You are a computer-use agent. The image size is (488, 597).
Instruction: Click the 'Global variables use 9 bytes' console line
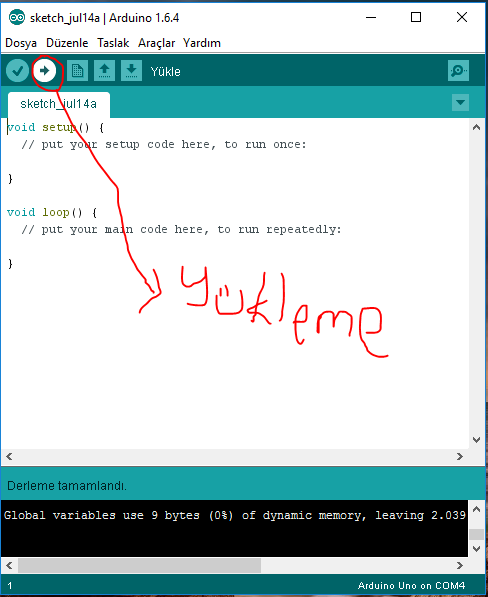pyautogui.click(x=235, y=516)
